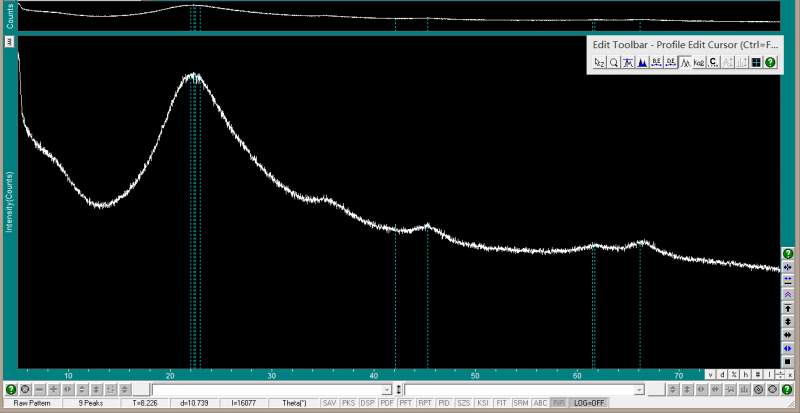
Task: Click the SRM status bar button
Action: click(520, 403)
